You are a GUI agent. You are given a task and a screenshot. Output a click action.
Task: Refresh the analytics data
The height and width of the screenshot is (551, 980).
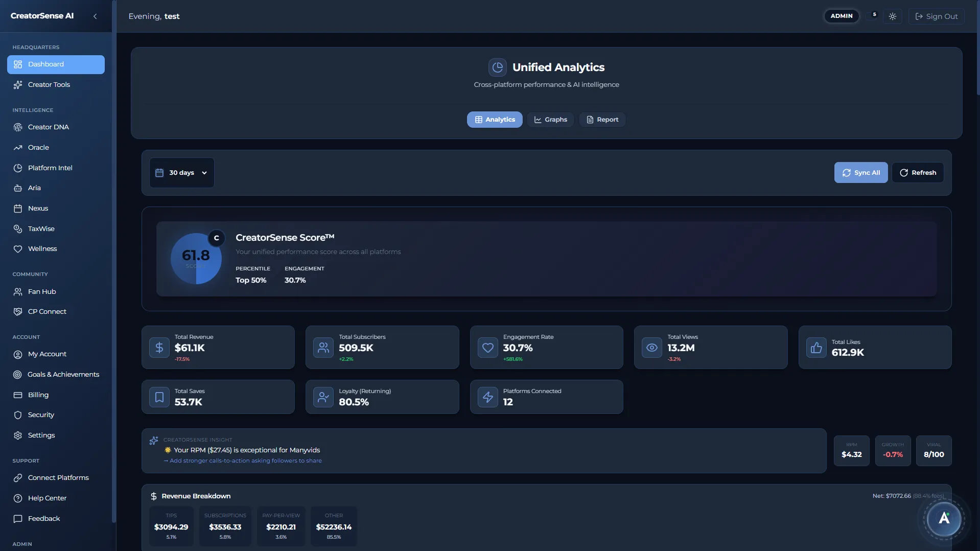918,172
